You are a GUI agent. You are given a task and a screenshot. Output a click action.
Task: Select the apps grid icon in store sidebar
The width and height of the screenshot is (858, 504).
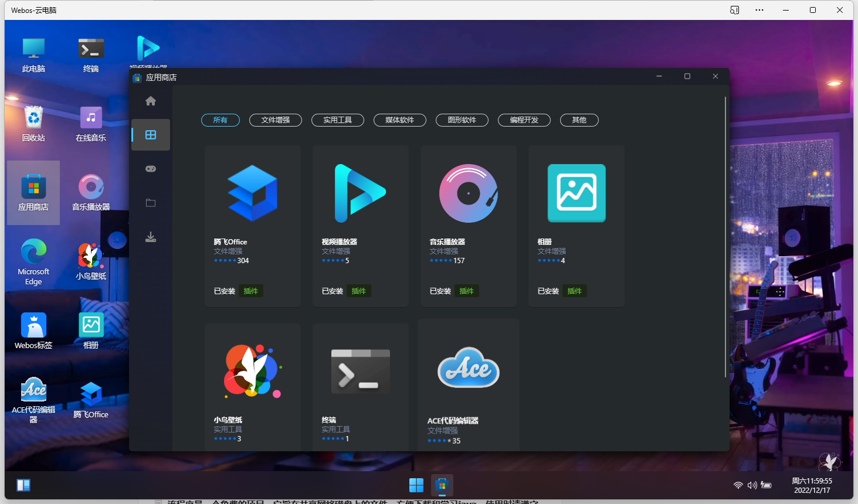pos(151,135)
